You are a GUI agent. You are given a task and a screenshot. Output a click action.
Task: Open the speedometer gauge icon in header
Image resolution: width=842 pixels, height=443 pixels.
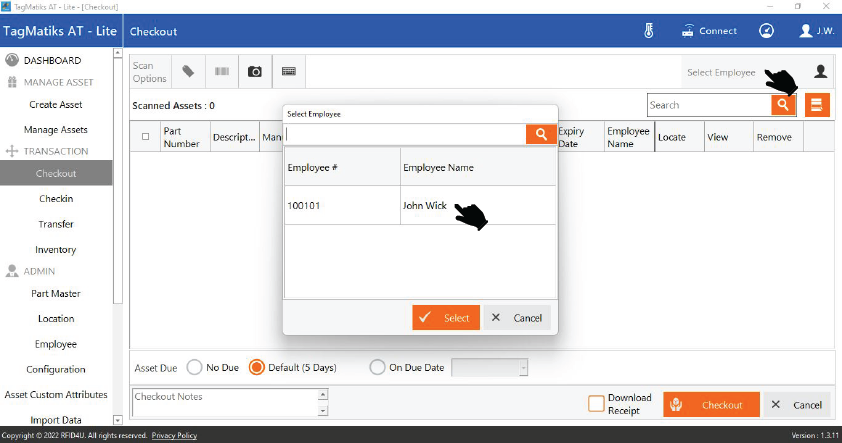pyautogui.click(x=766, y=31)
